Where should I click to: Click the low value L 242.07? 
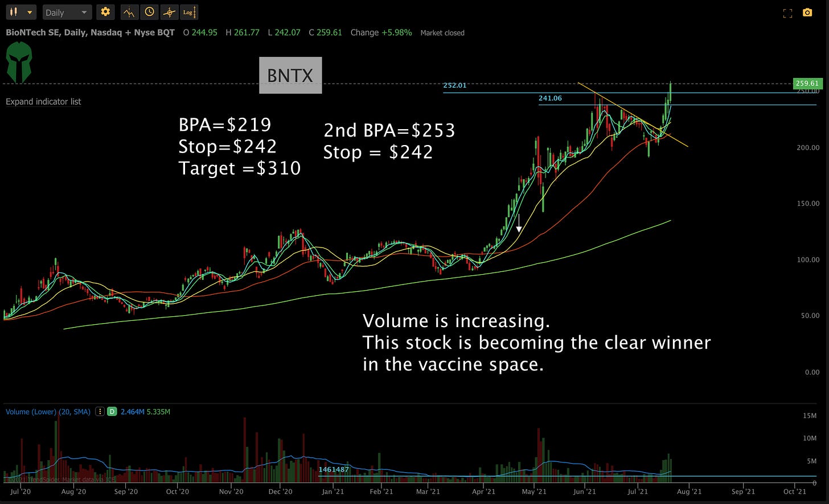284,32
